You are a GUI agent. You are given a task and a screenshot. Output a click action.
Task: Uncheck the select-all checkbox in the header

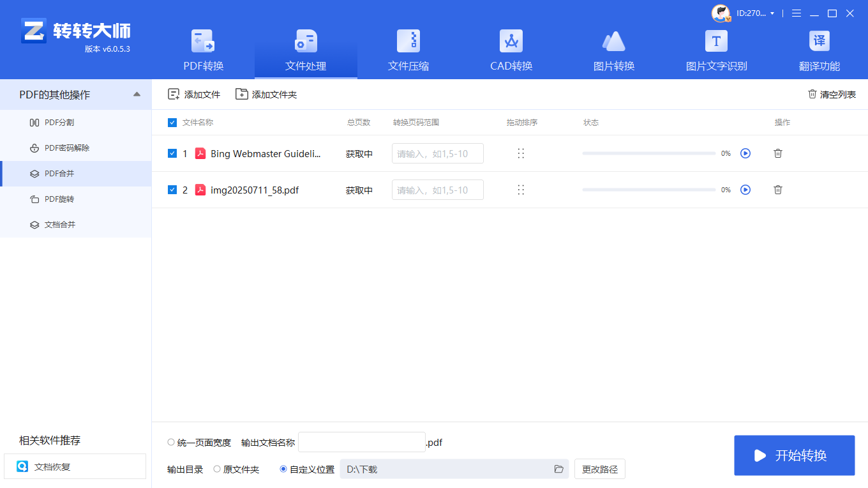point(172,122)
